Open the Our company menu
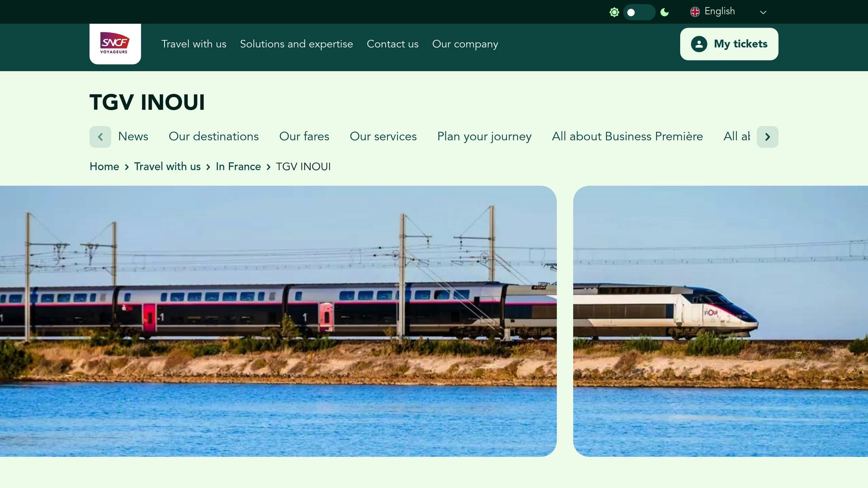868x488 pixels. coord(465,44)
